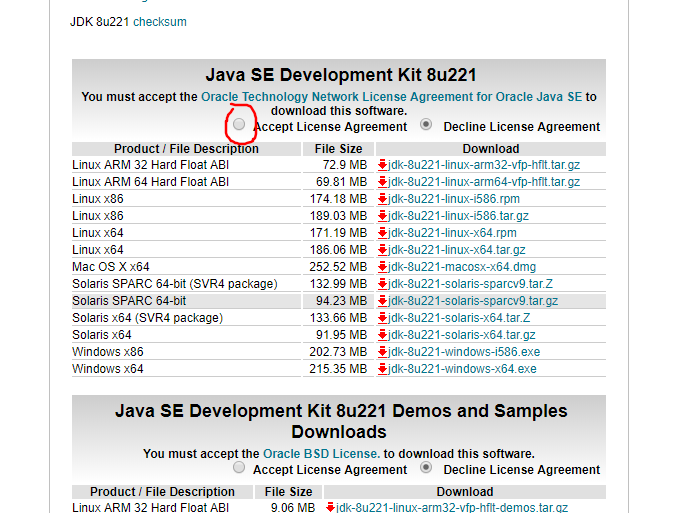
Task: Click the 'Linux ARM 64 Hard Float ABI' cell
Action: pyautogui.click(x=186, y=182)
